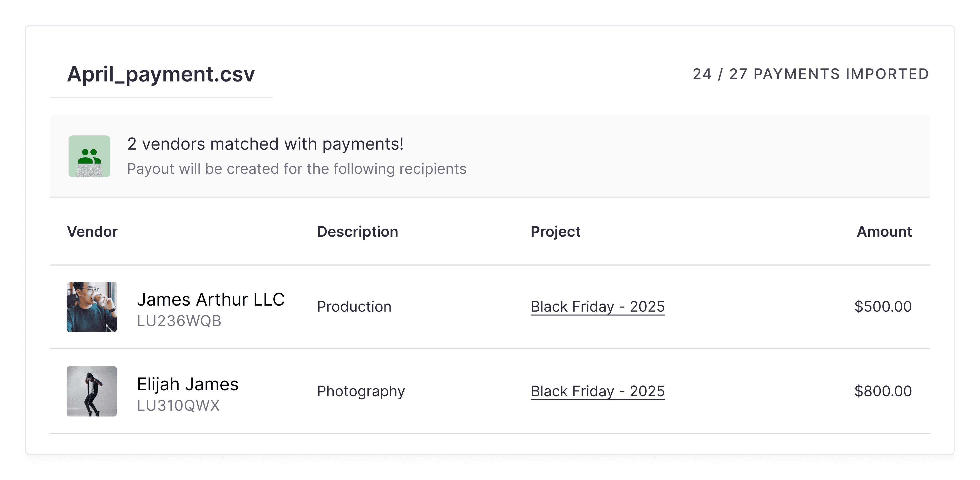Click vendor ID LU236WQB

[x=179, y=321]
